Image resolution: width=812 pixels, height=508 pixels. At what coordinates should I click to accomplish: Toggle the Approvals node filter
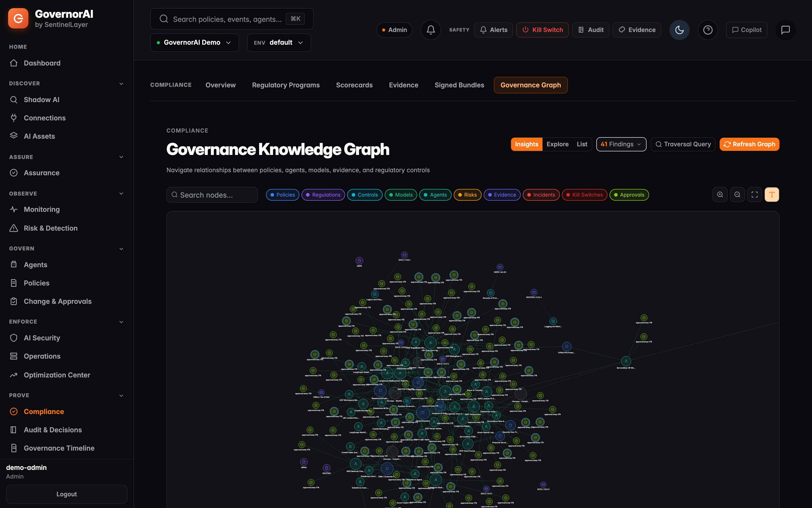point(629,195)
